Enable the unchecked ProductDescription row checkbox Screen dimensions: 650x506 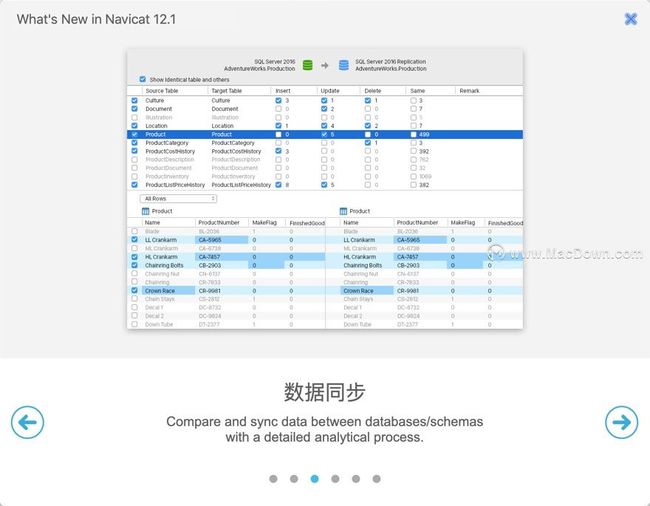[134, 160]
